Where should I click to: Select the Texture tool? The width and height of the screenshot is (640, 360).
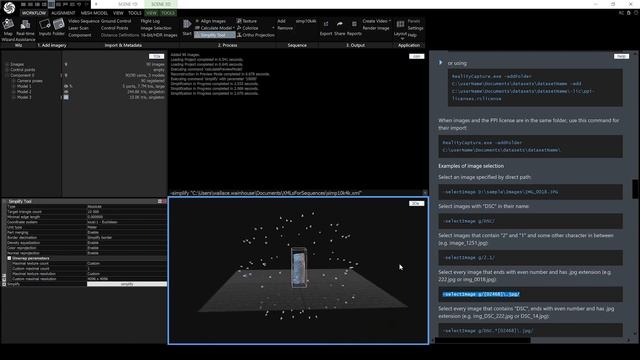coord(247,21)
